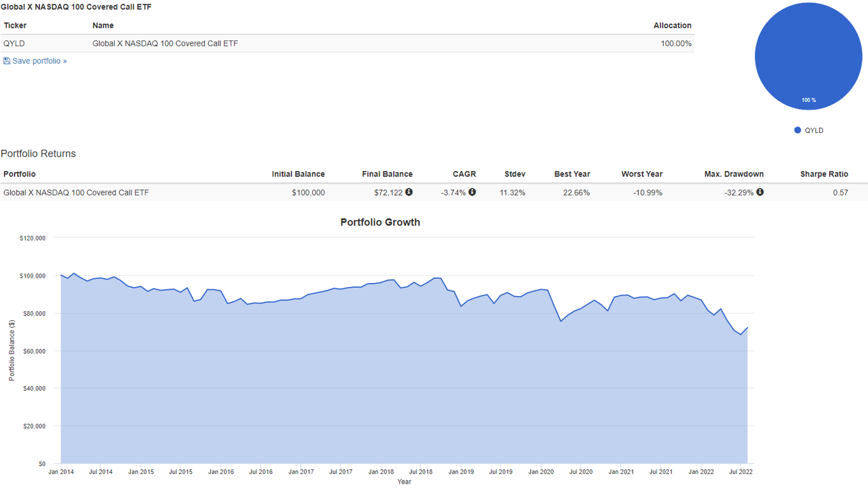Select the $72,122 final balance value
Viewport: 868px width, 488px height.
(x=388, y=193)
